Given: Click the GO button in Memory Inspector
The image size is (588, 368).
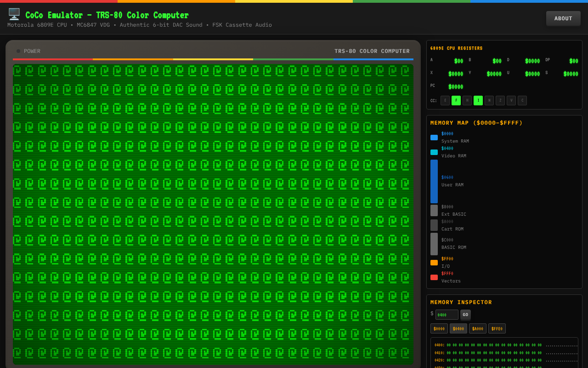Looking at the screenshot, I should 465,315.
